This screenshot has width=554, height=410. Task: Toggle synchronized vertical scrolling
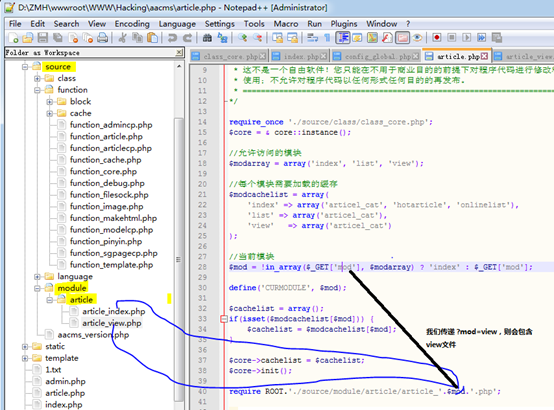(x=277, y=37)
